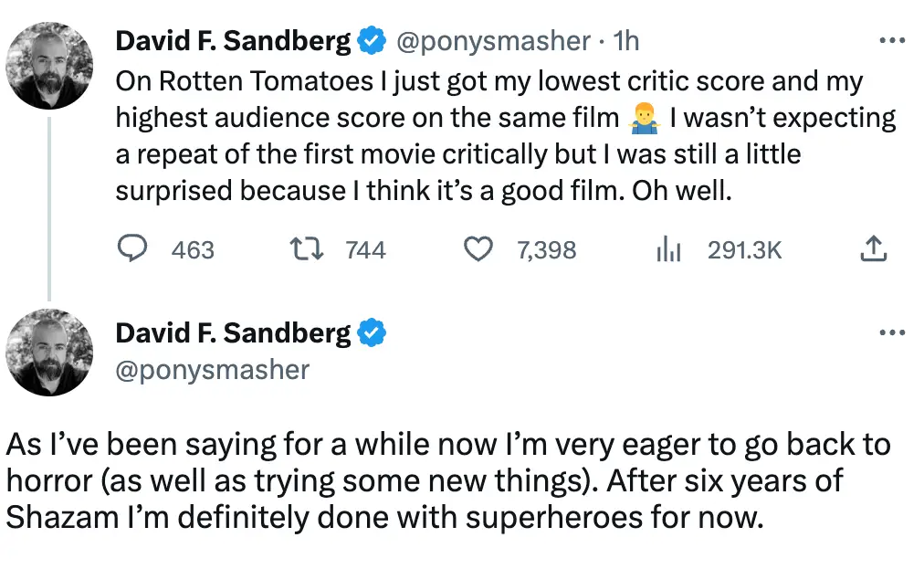Screen dimensions: 924x569
Task: Click the share upload icon
Action: tap(874, 249)
